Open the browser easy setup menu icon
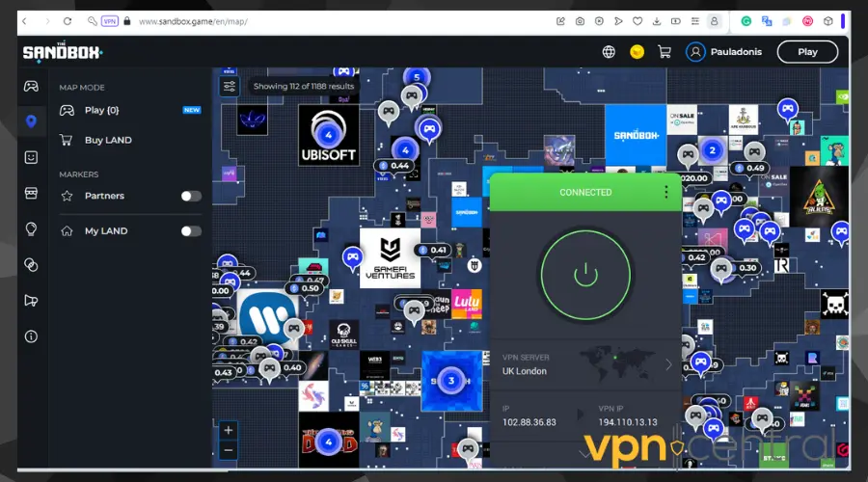The image size is (868, 482). click(x=694, y=21)
